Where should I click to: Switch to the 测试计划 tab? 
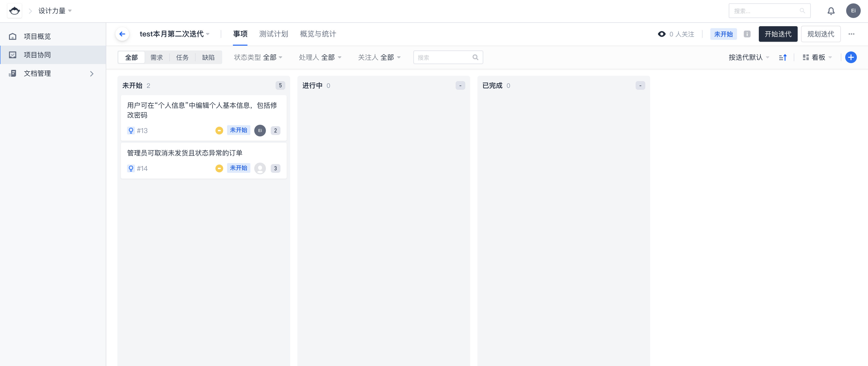click(273, 34)
